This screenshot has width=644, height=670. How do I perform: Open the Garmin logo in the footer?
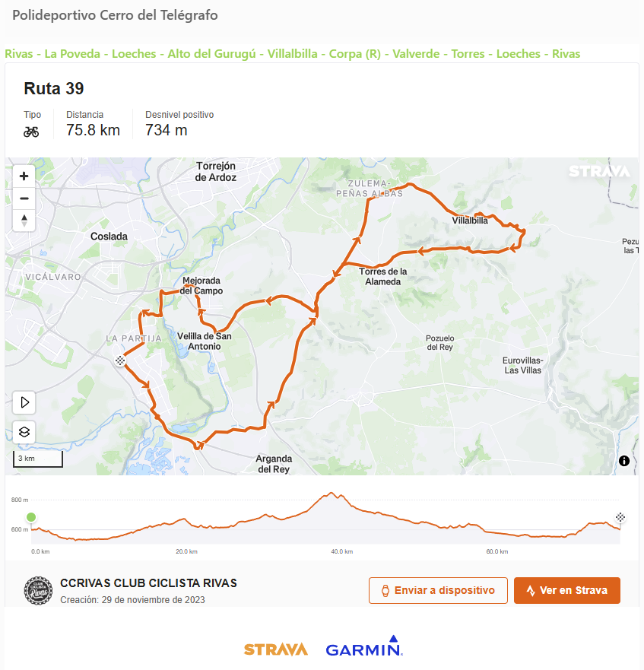point(363,647)
